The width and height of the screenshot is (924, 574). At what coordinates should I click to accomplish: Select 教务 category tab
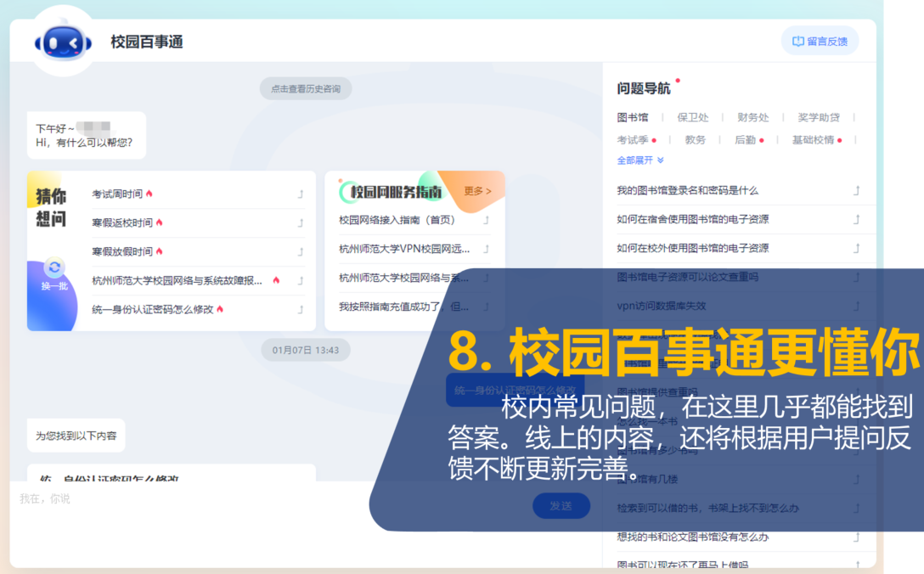(696, 139)
